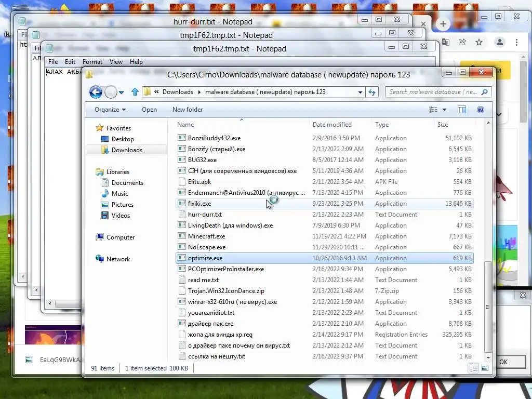The image size is (532, 399).
Task: Refresh the folder with address bar button
Action: 372,92
